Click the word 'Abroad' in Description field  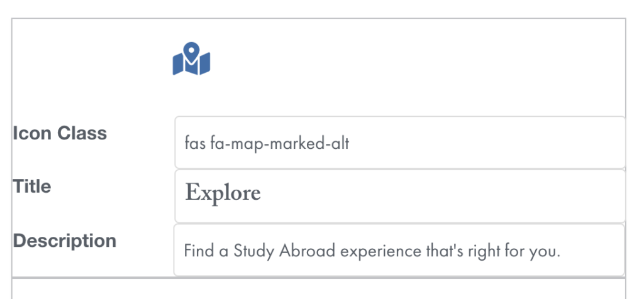(307, 251)
